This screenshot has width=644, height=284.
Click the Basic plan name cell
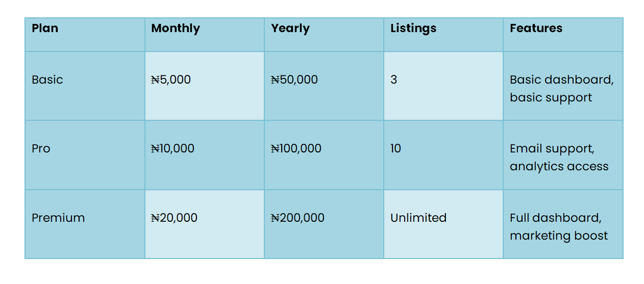coord(85,86)
